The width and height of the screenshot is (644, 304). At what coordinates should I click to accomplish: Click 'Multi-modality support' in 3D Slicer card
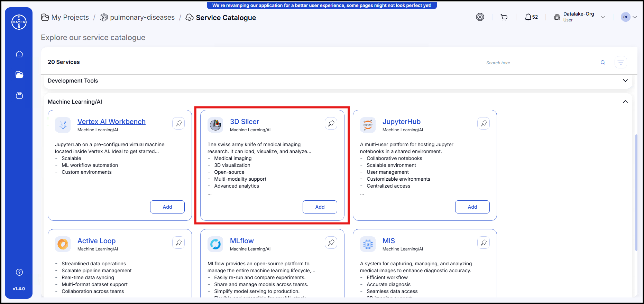point(240,179)
